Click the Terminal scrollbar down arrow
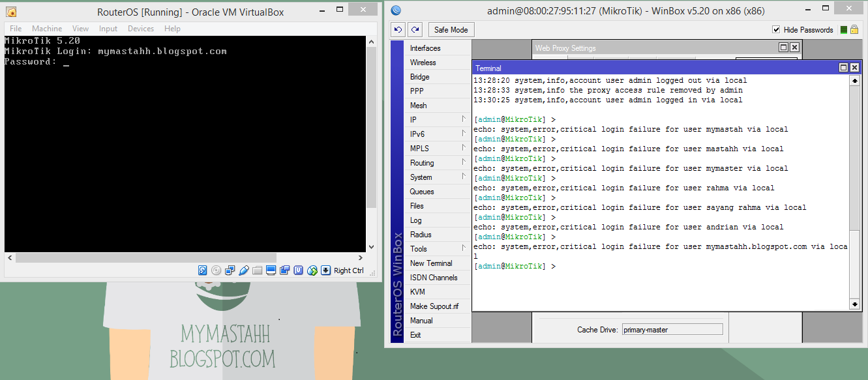Screen dimensions: 868x380 click(x=855, y=304)
